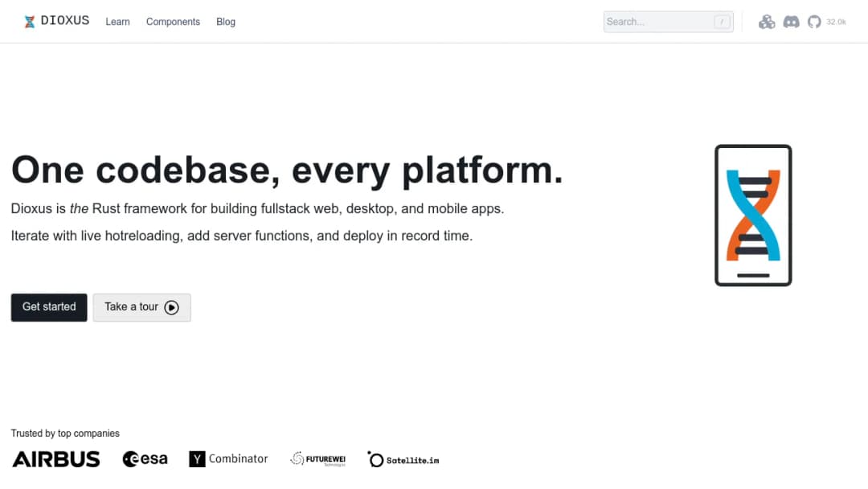Open the Blog page
868x489 pixels.
click(x=225, y=22)
